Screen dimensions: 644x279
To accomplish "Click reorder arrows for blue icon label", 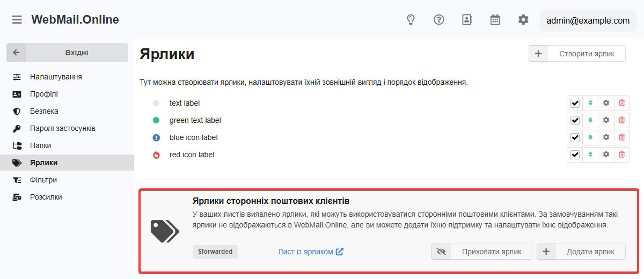I will tap(590, 137).
